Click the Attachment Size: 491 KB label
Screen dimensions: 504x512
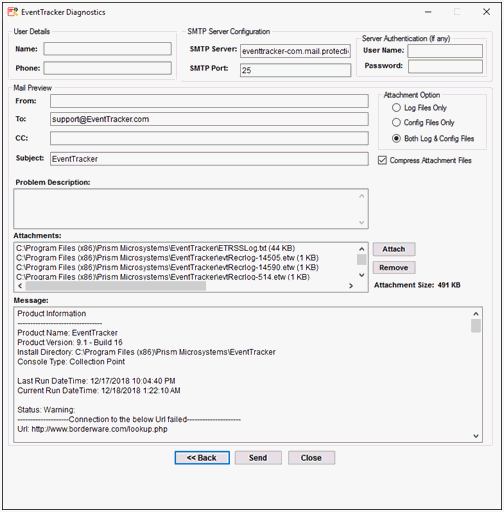pos(417,285)
